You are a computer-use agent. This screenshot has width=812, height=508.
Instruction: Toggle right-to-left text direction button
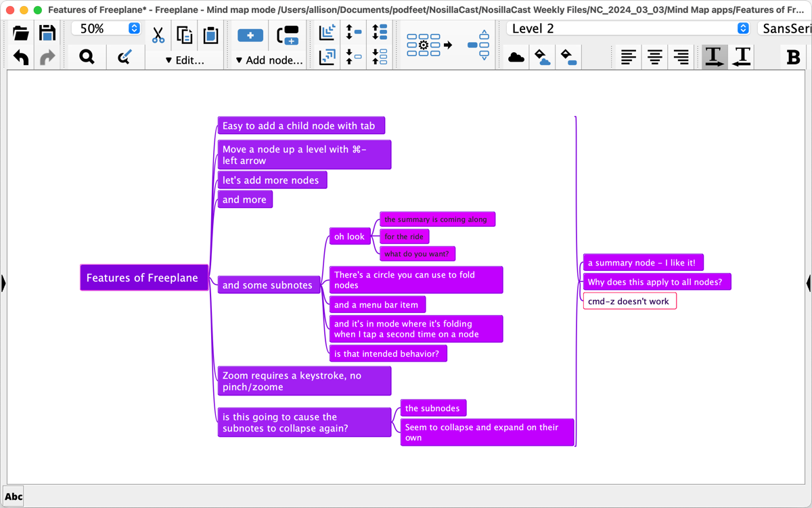tap(742, 57)
